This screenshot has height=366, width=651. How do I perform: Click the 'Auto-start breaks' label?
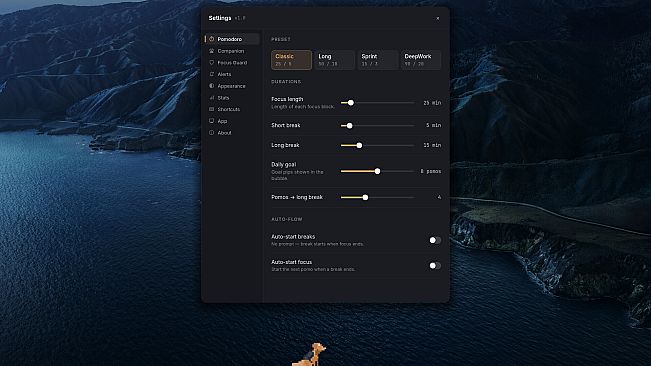293,237
